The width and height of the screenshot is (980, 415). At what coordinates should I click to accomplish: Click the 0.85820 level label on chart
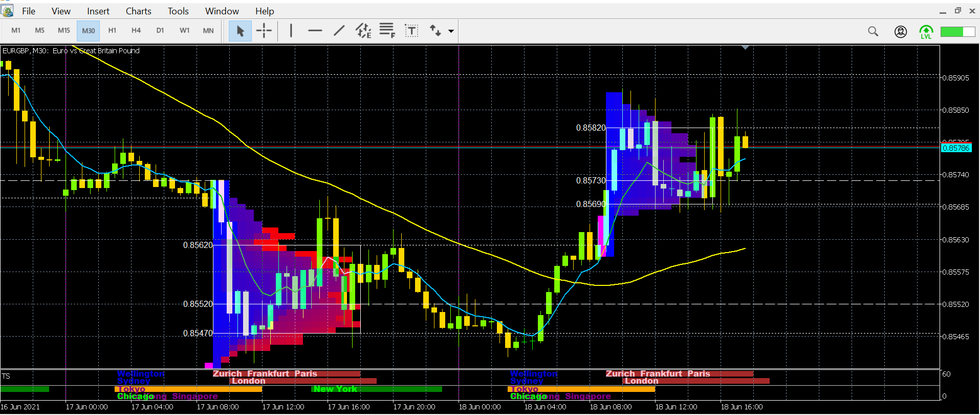click(591, 128)
